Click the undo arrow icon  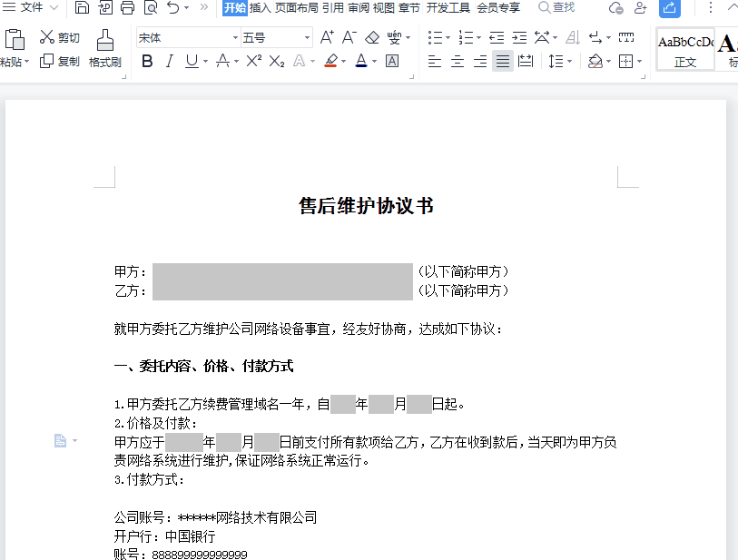(x=173, y=7)
